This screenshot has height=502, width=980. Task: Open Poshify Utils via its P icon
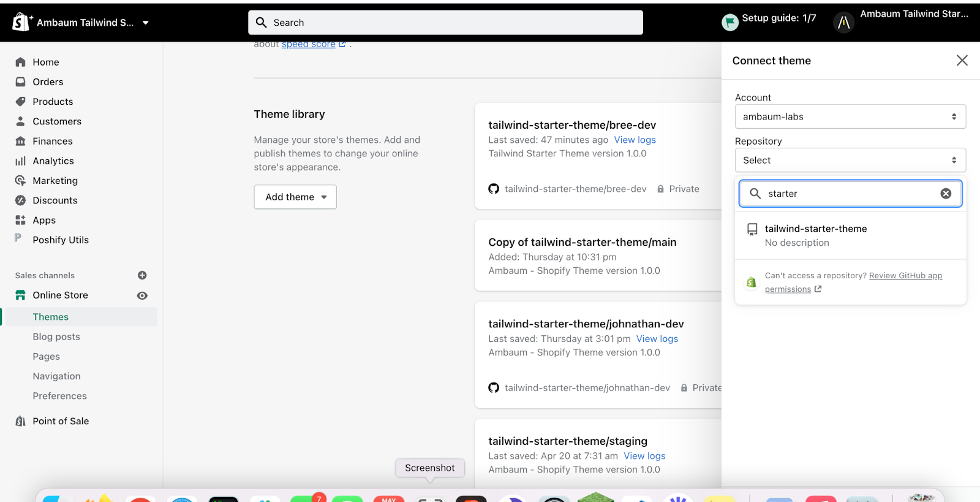coord(18,238)
